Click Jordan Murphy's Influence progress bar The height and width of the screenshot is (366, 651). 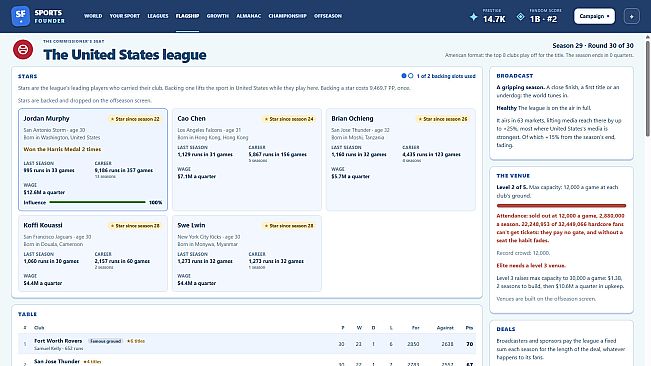point(97,202)
